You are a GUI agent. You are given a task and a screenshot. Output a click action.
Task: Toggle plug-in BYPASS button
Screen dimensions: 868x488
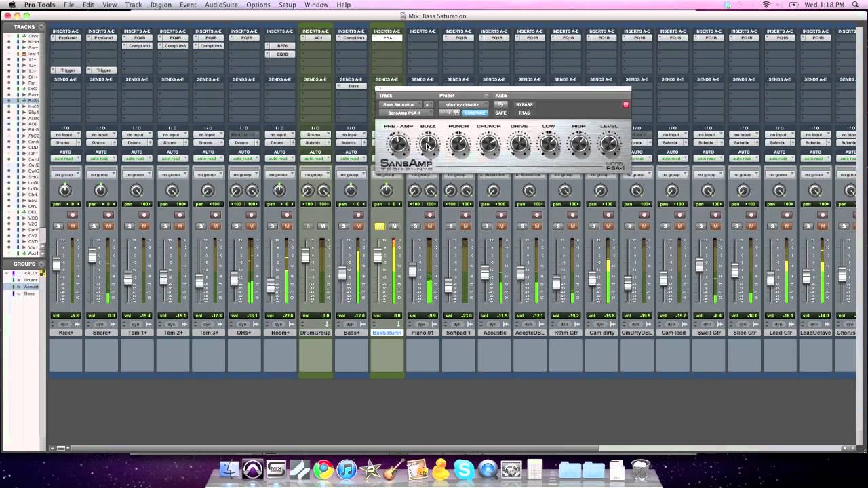point(524,105)
